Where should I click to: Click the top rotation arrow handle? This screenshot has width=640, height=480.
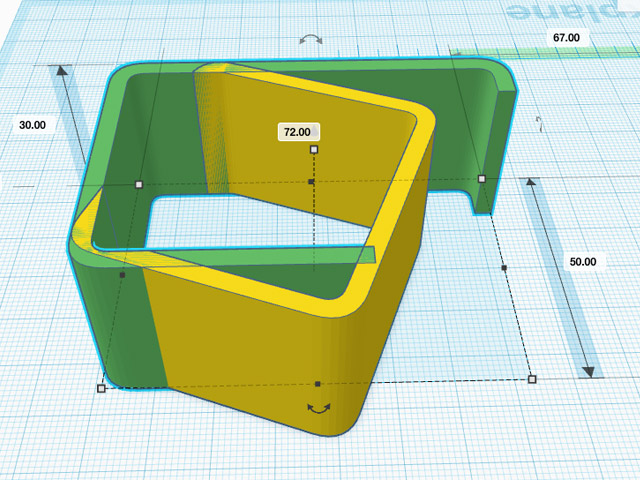coord(312,39)
